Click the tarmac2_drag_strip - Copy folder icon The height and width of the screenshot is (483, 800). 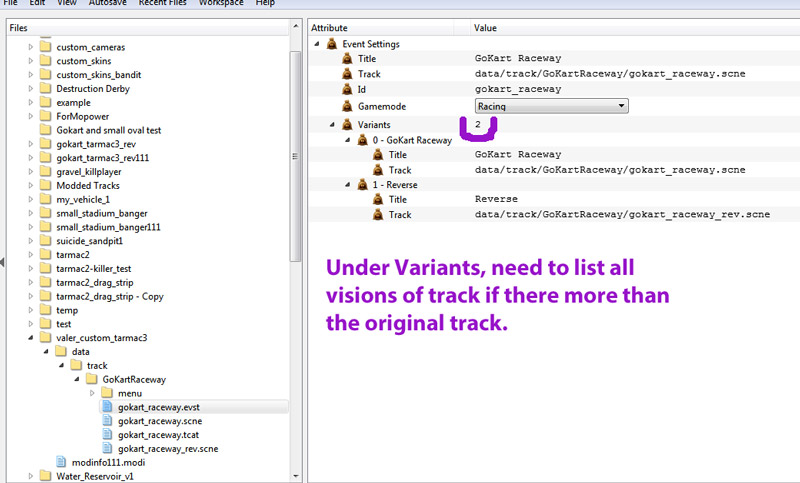[45, 296]
